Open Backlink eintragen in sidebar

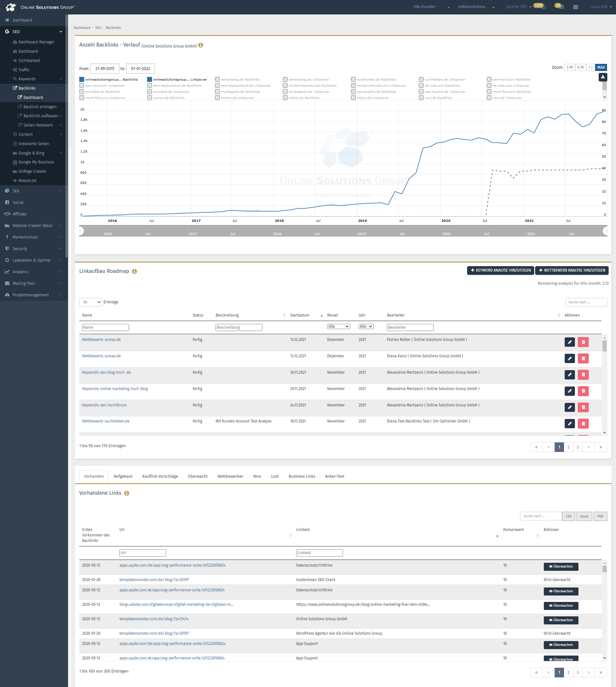click(40, 107)
